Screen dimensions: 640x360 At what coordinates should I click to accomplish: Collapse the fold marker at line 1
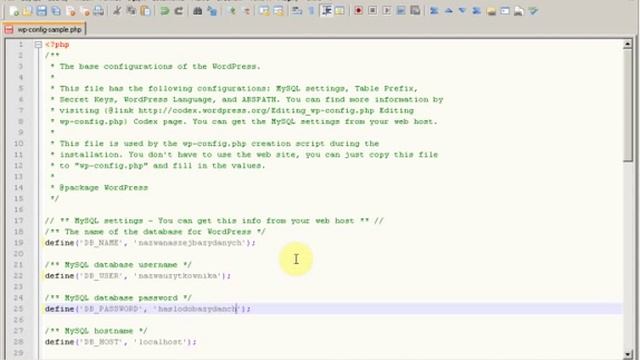pos(38,44)
